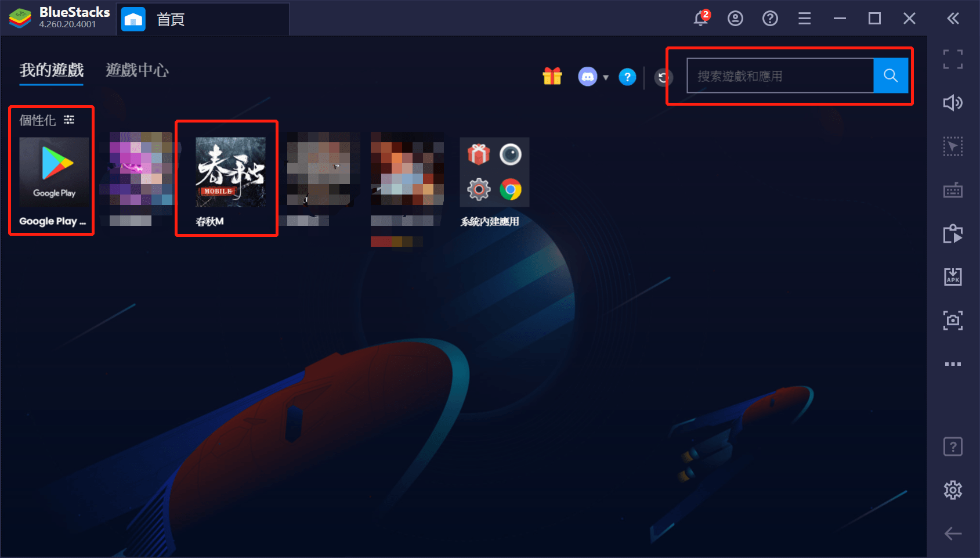This screenshot has height=558, width=980.
Task: Click the BlueStacks logo
Action: click(20, 19)
